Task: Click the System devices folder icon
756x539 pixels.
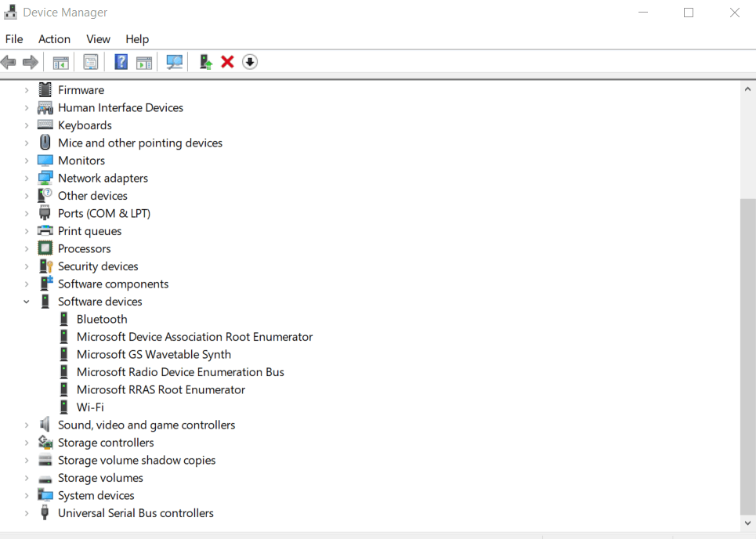Action: click(45, 495)
